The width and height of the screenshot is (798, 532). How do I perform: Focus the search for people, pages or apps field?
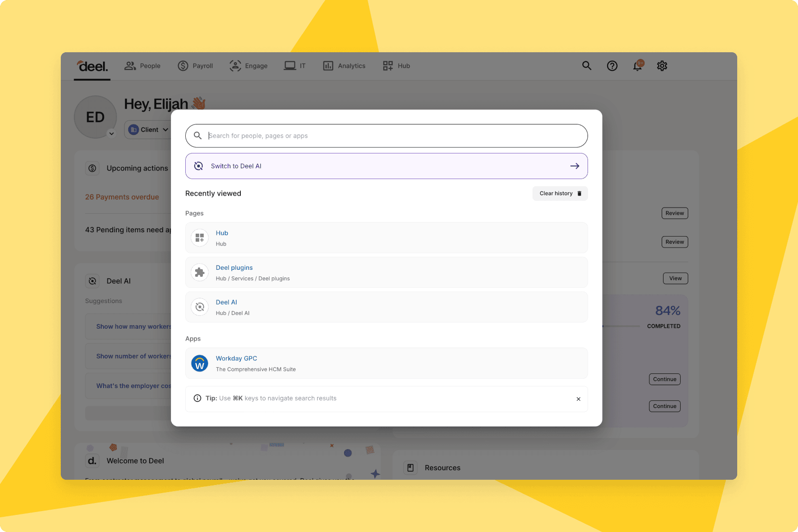pyautogui.click(x=387, y=136)
